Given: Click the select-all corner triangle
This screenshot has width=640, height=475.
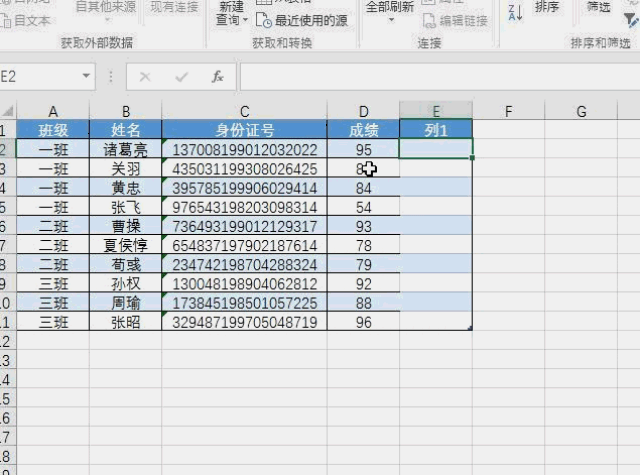Looking at the screenshot, I should coord(8,111).
